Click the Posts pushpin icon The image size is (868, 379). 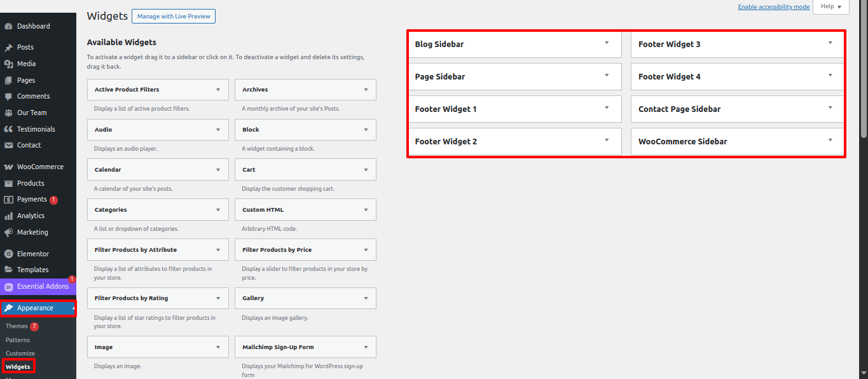point(8,48)
